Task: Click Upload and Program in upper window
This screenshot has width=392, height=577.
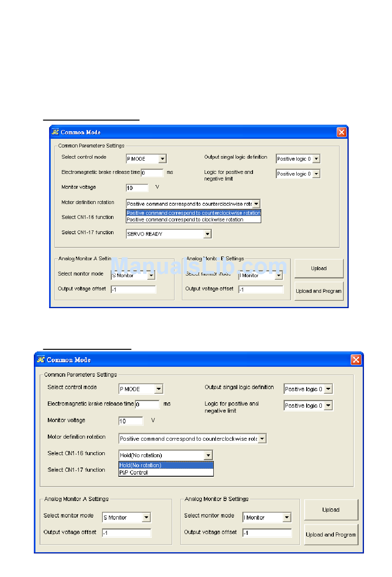Action: [319, 291]
